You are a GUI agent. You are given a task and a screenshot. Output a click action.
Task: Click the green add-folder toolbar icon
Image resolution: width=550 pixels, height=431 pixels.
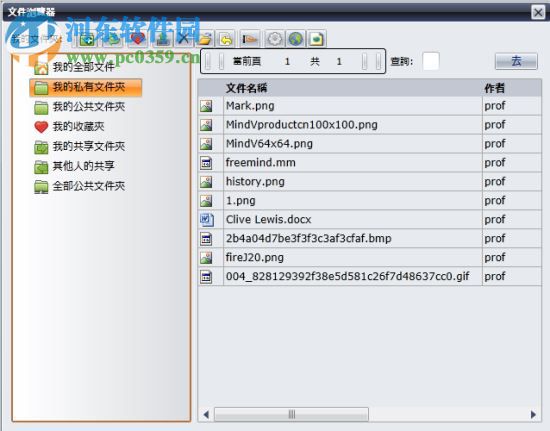tap(87, 39)
